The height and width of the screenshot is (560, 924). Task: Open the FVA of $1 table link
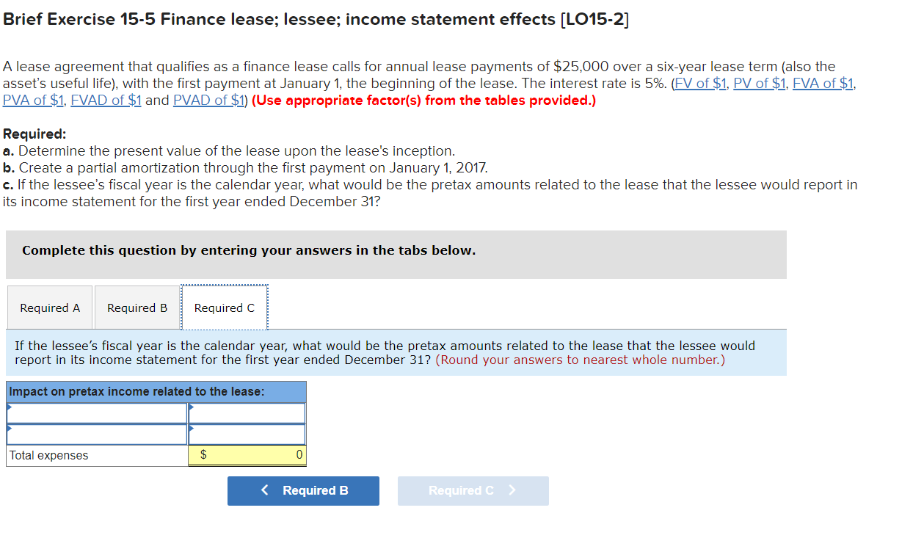click(x=822, y=83)
